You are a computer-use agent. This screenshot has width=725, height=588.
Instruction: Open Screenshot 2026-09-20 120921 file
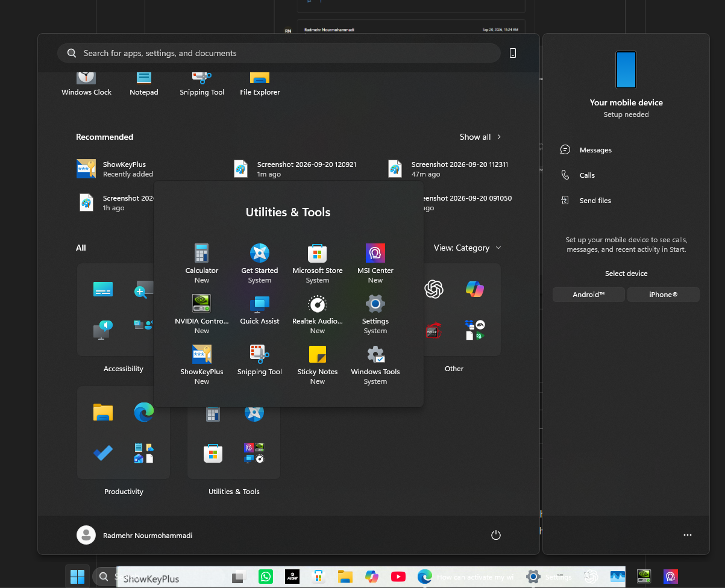coord(295,169)
